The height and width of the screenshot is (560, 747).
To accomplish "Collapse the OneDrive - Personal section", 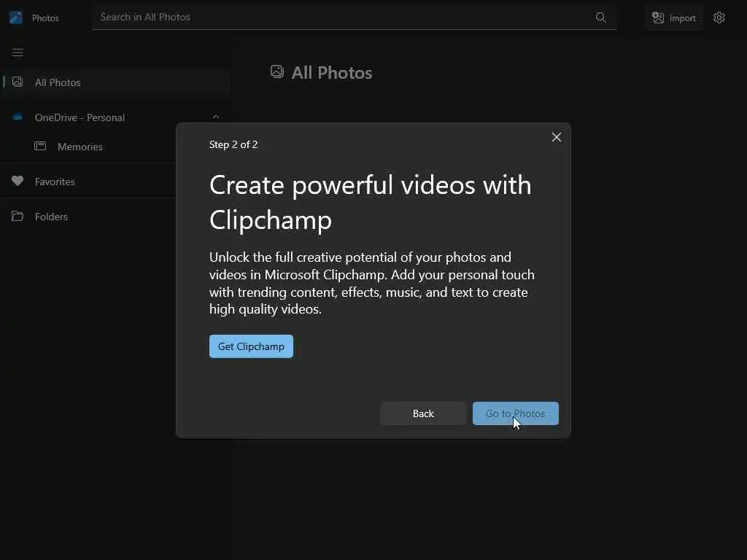I will coord(216,117).
